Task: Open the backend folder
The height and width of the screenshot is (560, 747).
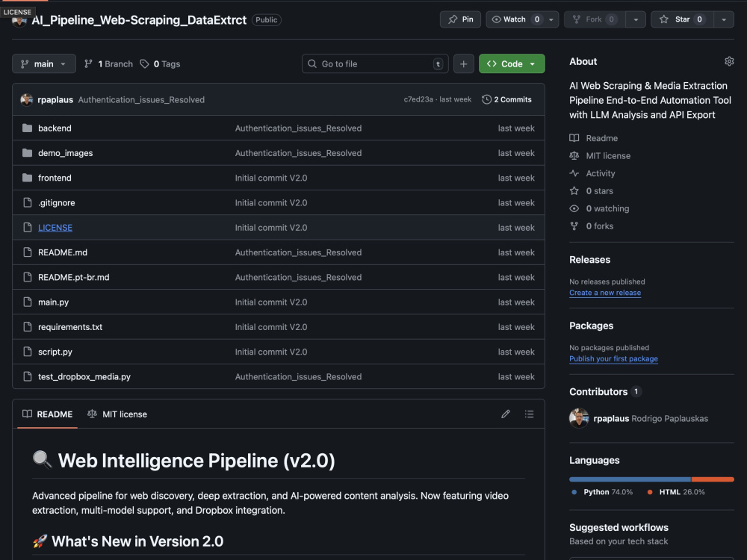Action: pyautogui.click(x=55, y=128)
